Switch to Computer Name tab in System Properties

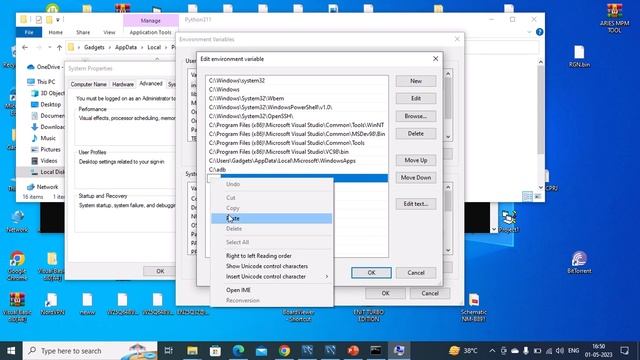point(89,84)
